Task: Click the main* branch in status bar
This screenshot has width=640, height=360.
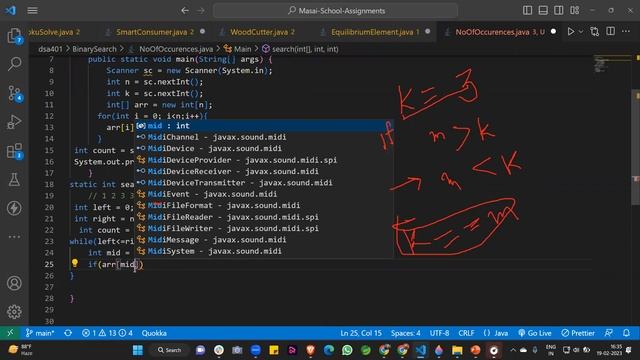Action: click(x=40, y=333)
